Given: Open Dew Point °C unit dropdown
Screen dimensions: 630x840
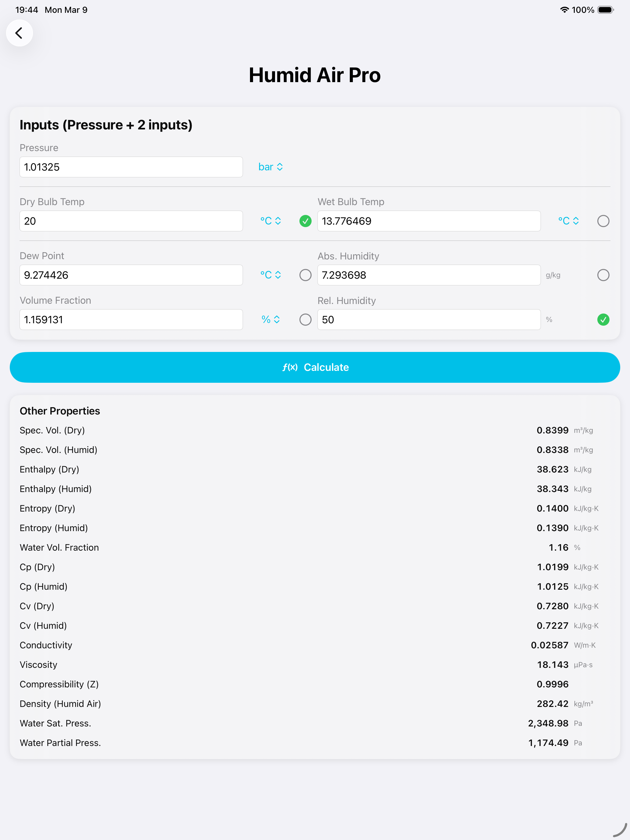Looking at the screenshot, I should click(270, 275).
